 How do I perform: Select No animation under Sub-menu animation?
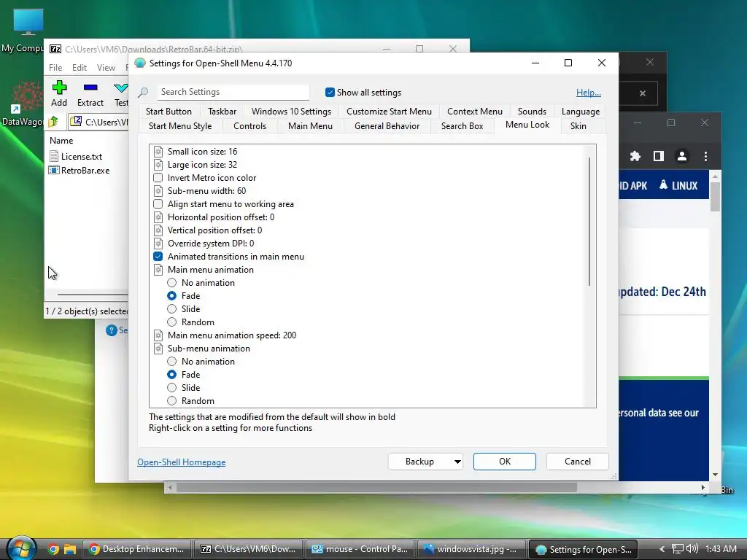pyautogui.click(x=172, y=362)
